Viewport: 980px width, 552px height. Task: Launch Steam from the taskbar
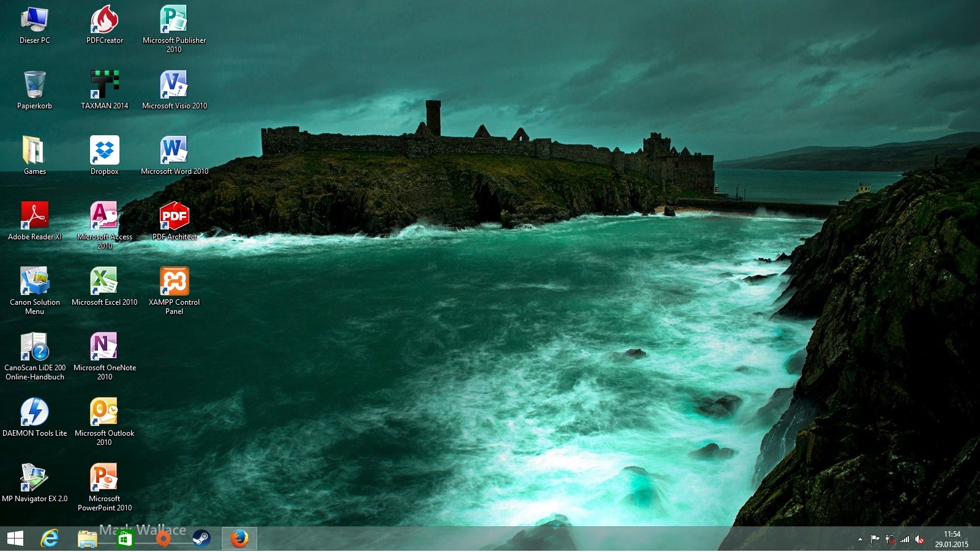tap(201, 539)
